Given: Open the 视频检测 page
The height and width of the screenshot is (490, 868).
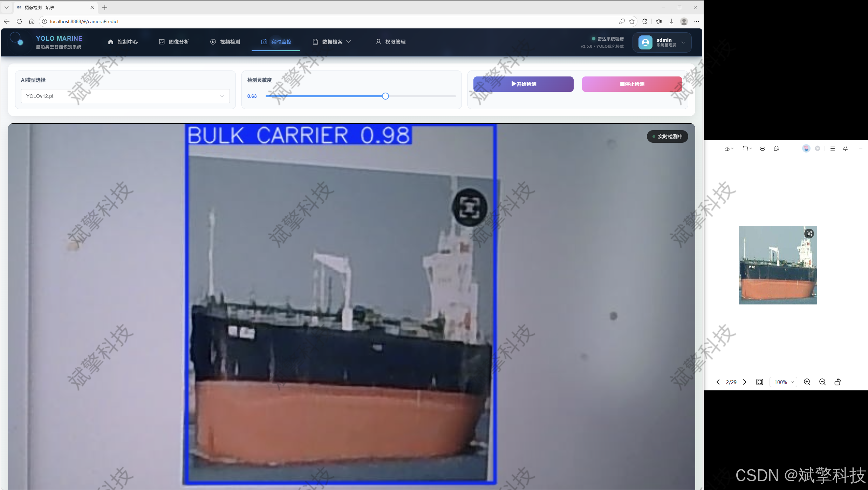Looking at the screenshot, I should [225, 42].
